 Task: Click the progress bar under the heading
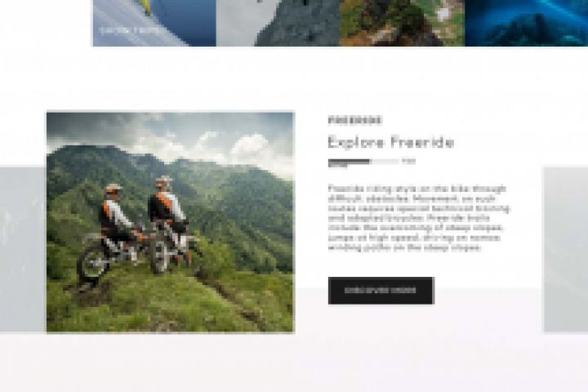coord(363,162)
